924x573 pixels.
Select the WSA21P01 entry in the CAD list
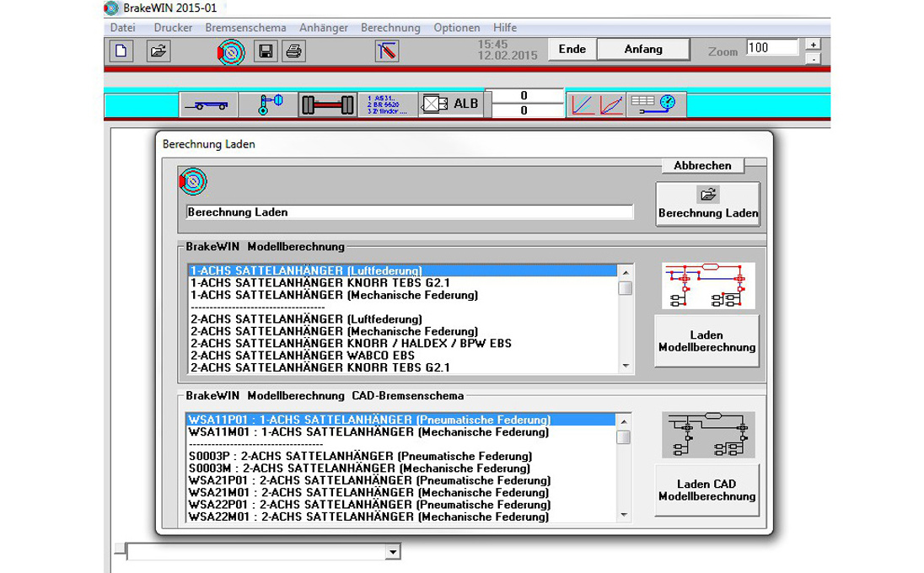(400, 480)
